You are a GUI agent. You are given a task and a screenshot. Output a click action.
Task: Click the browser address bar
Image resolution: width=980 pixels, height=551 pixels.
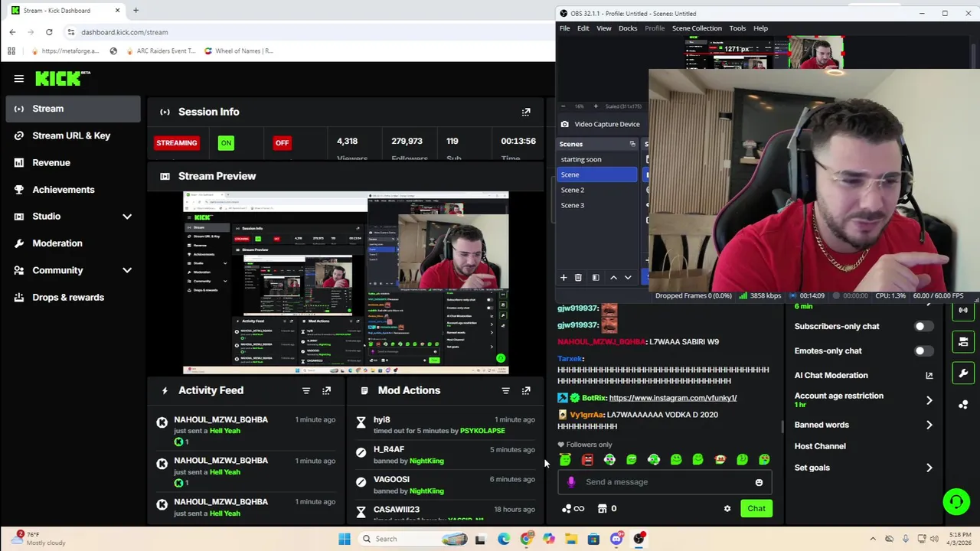tap(306, 32)
